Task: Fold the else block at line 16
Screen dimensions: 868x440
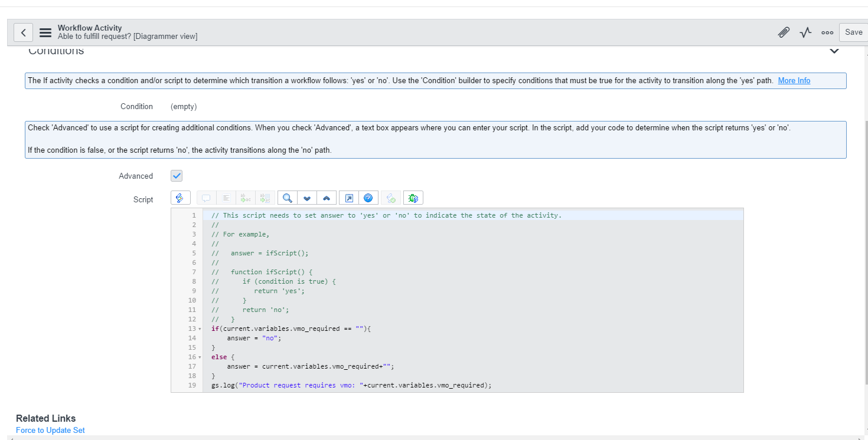Action: [x=200, y=357]
